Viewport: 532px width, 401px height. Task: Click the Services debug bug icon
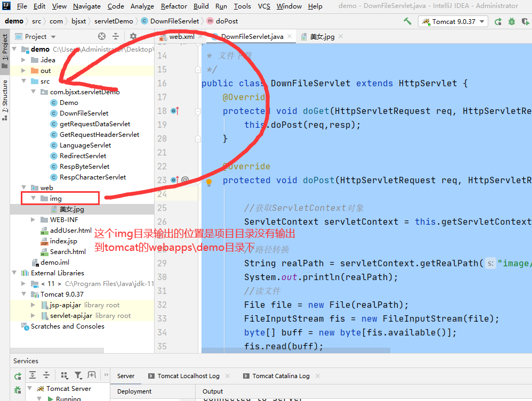click(x=18, y=390)
